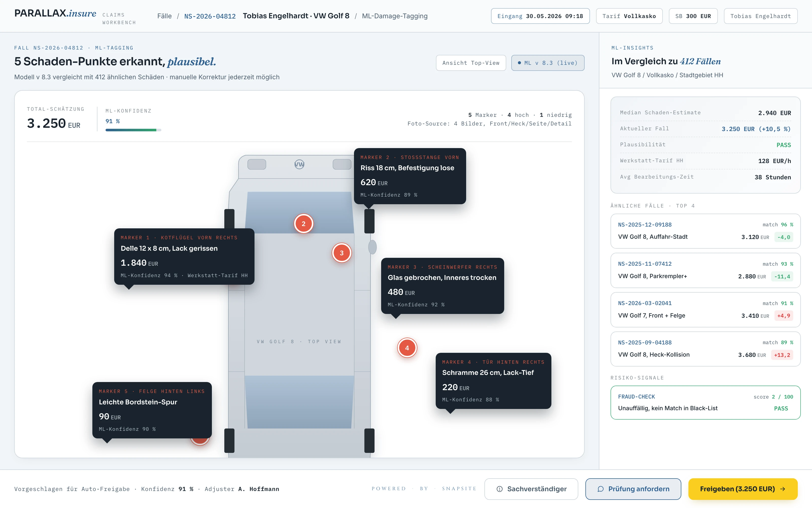
Task: Click the Plausibilität PASS value
Action: pos(784,145)
